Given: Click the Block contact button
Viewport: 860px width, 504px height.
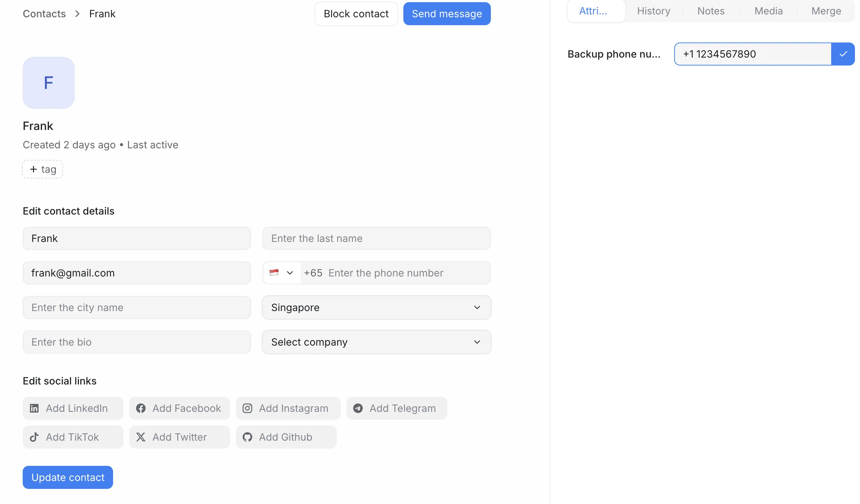Looking at the screenshot, I should tap(356, 14).
